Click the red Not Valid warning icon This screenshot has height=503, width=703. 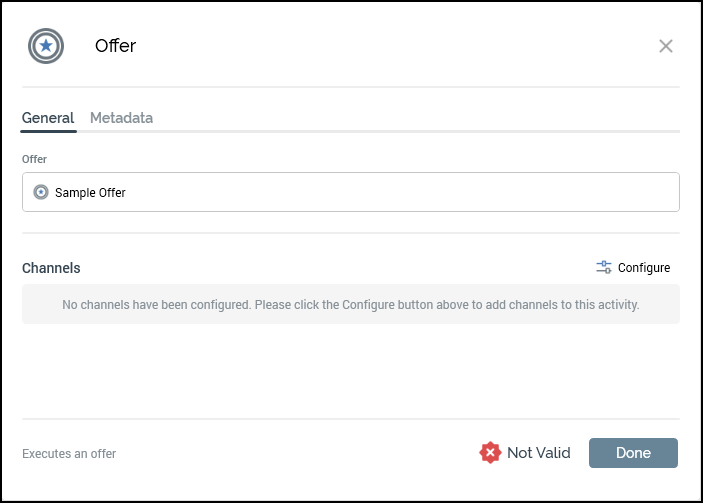point(490,453)
